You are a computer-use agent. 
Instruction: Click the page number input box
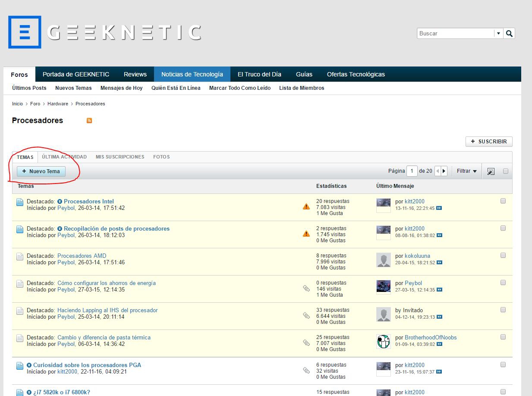[x=412, y=171]
